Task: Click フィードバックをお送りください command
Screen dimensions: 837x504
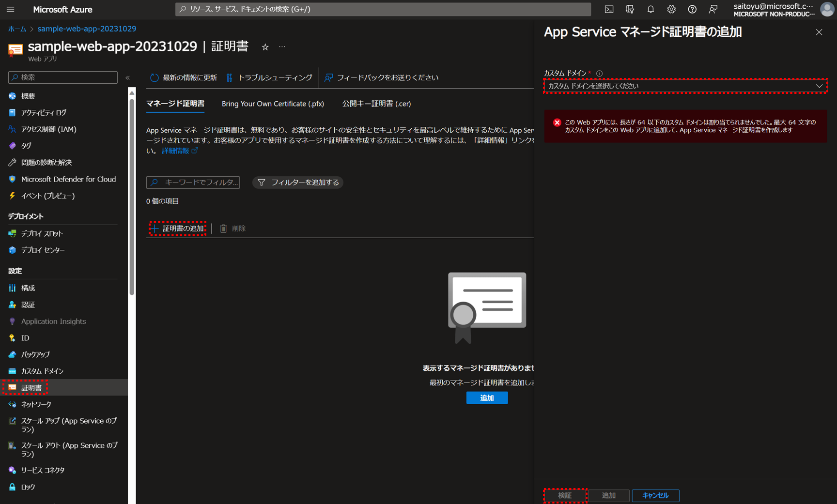Action: [382, 77]
